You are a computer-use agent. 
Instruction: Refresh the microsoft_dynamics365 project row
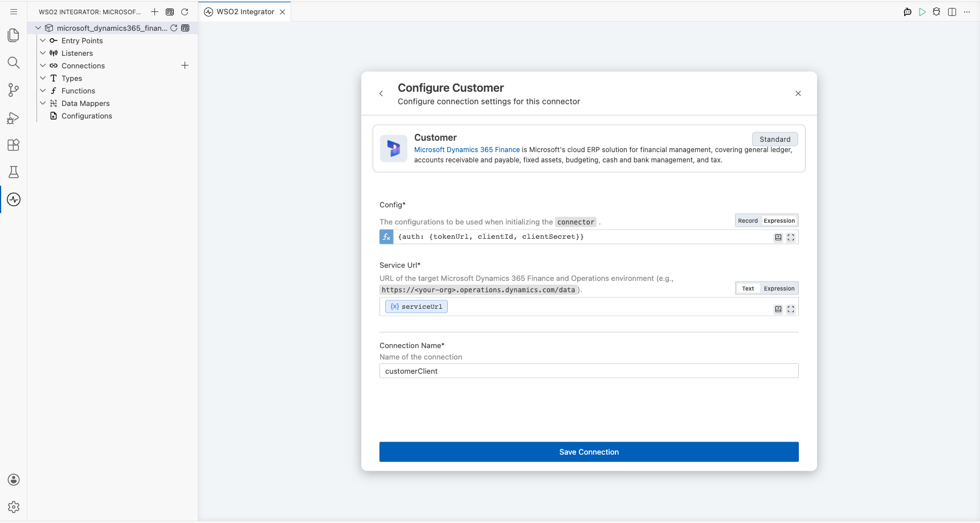tap(174, 28)
